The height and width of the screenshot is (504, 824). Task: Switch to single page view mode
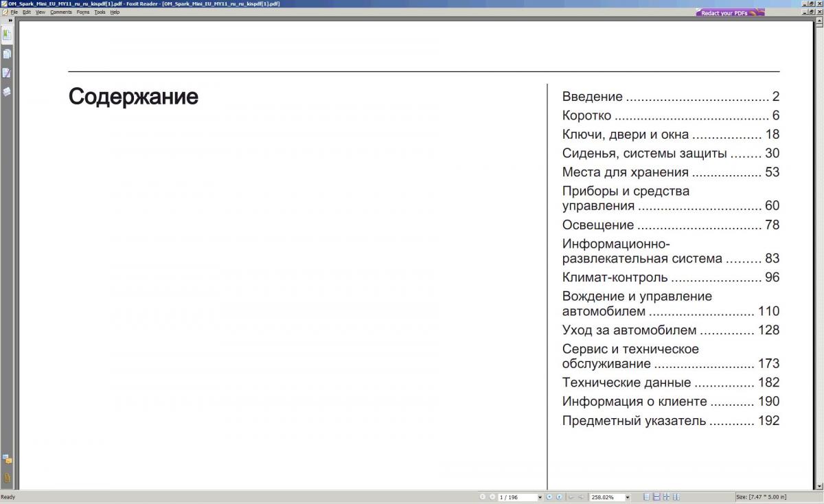[x=647, y=497]
